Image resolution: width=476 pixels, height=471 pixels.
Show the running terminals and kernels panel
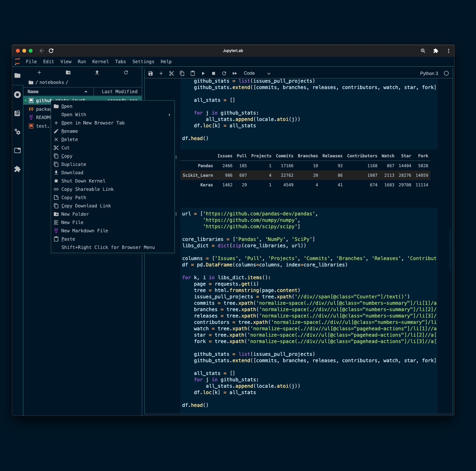17,94
